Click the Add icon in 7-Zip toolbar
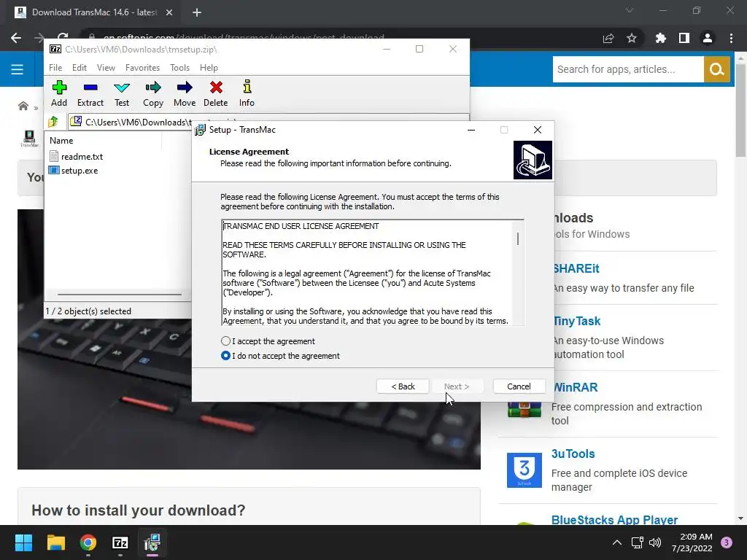 [x=59, y=93]
